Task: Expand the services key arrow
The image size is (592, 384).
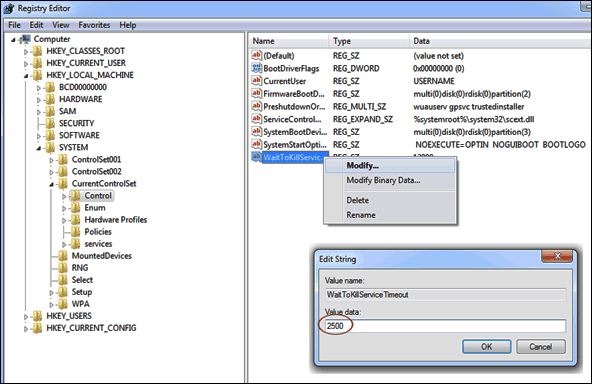Action: pyautogui.click(x=64, y=245)
